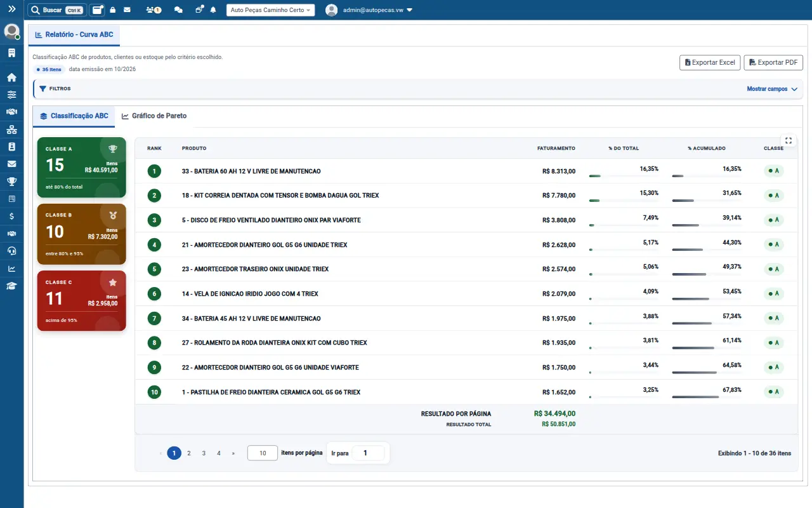Image resolution: width=812 pixels, height=508 pixels.
Task: Click the 36 itens badge
Action: [49, 69]
